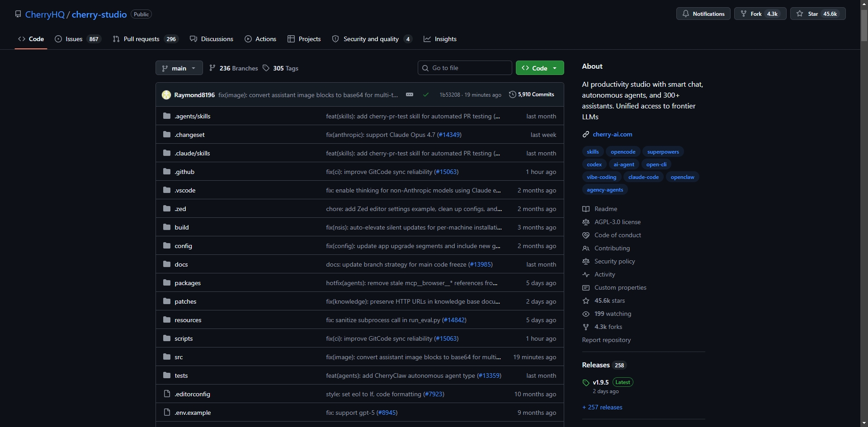Open the tests folder
868x427 pixels.
click(x=181, y=375)
